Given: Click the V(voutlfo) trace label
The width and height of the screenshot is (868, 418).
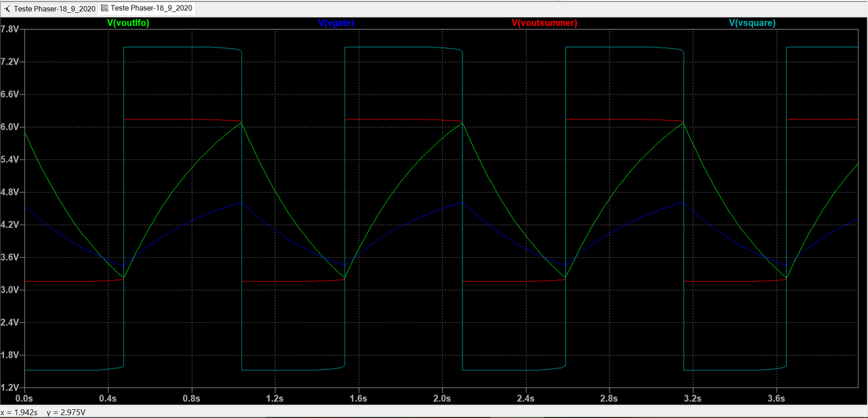Looking at the screenshot, I should pos(128,23).
